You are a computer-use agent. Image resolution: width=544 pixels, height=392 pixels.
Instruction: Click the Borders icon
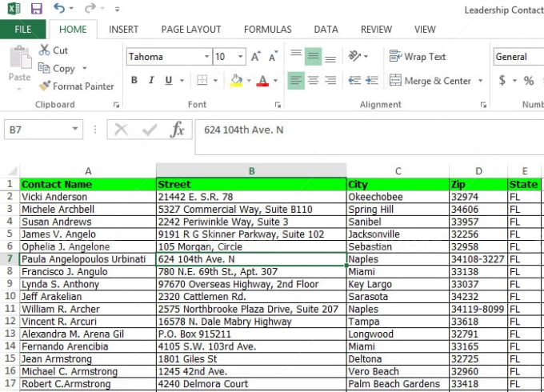202,81
